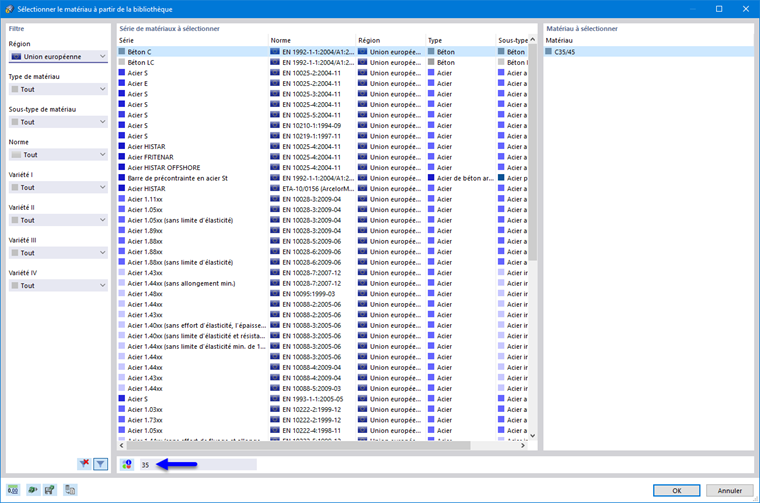Select Acier 1.44xx (sans allongement min.) row

point(323,283)
